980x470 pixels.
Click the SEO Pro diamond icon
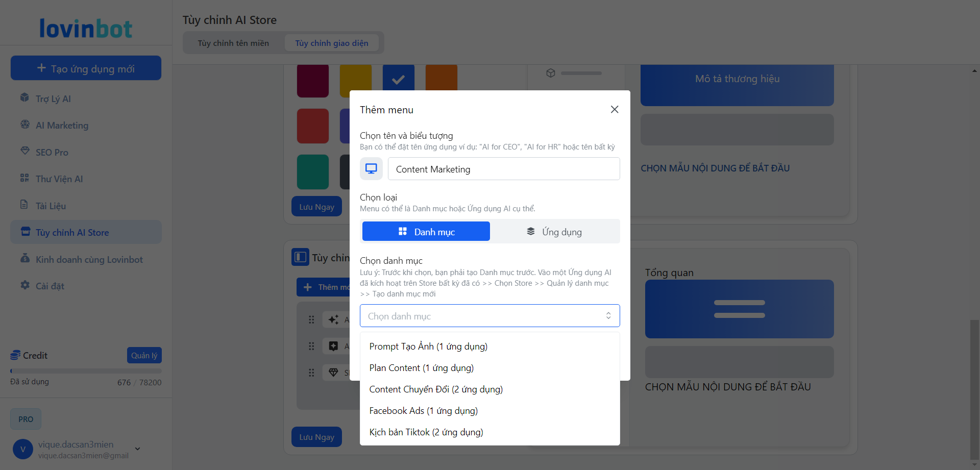24,151
